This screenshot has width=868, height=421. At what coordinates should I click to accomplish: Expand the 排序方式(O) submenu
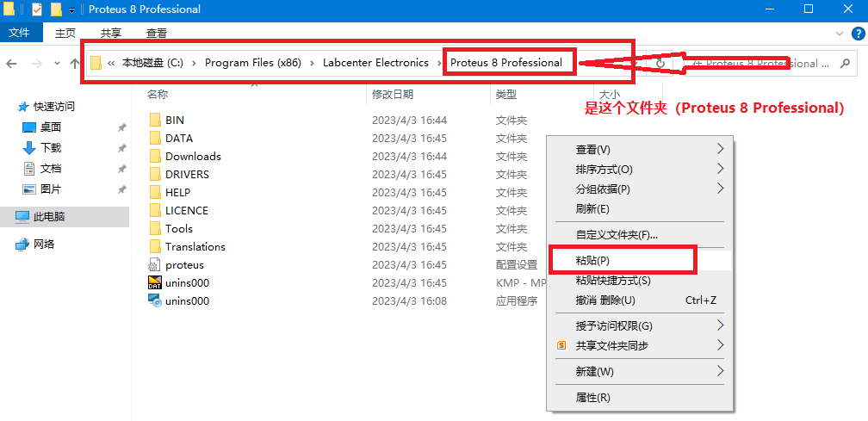(x=720, y=169)
